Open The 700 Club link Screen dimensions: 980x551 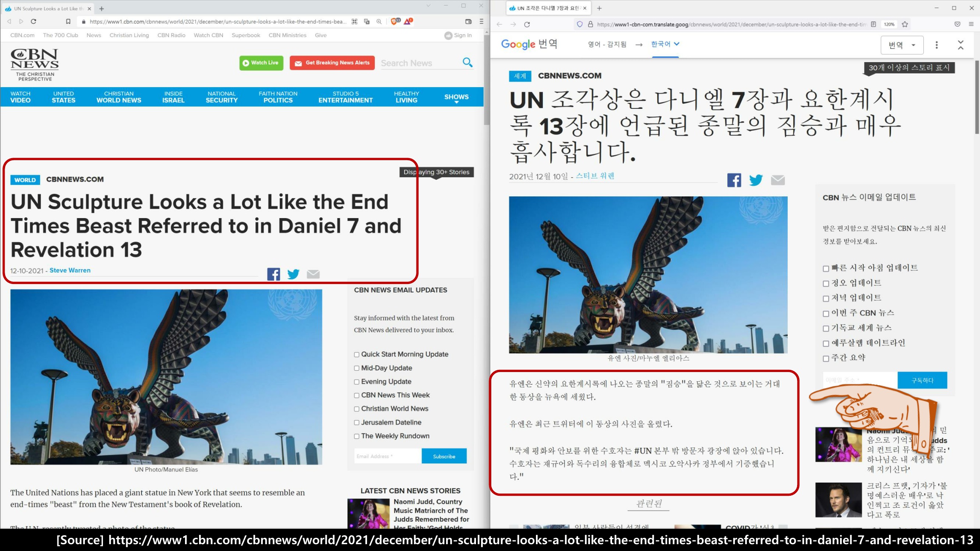coord(60,35)
